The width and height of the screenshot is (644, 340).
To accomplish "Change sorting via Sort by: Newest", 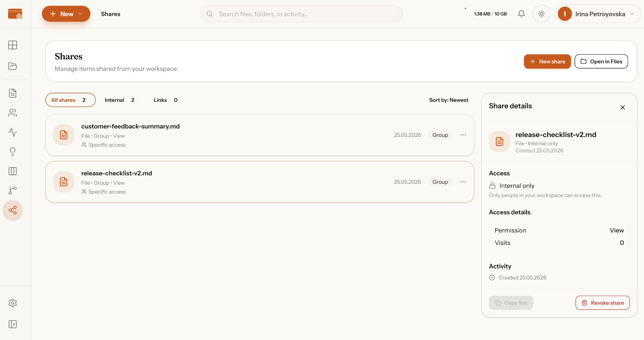I will pyautogui.click(x=448, y=100).
